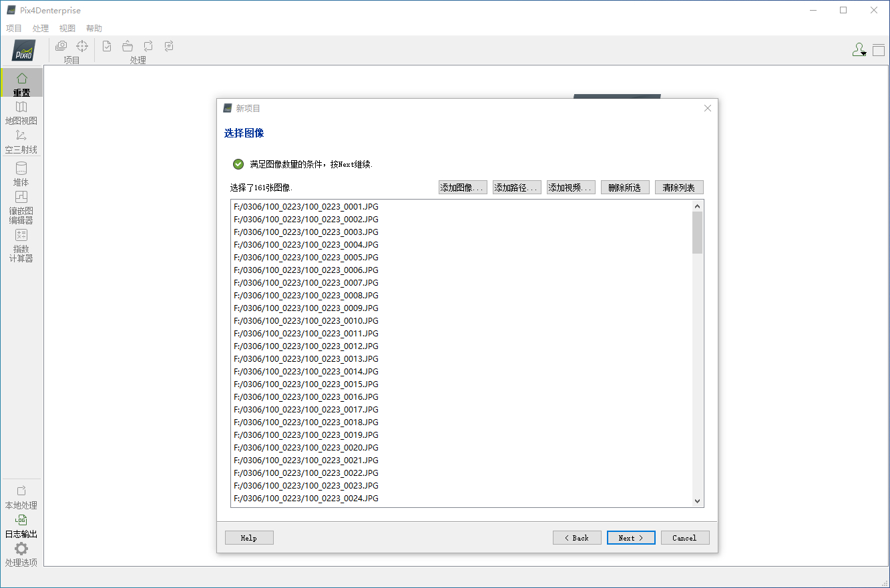The height and width of the screenshot is (588, 890).
Task: Click the reoptimize cycle arrows icon
Action: tap(148, 46)
